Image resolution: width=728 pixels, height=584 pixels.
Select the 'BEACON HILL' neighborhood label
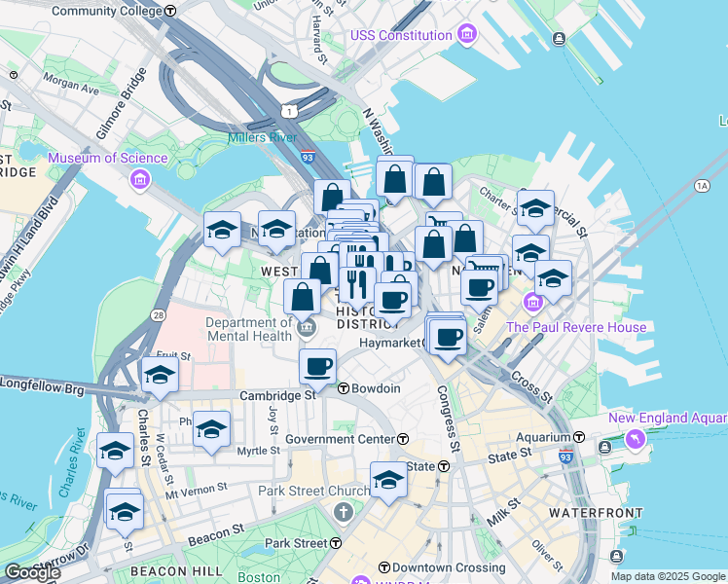[x=176, y=571]
